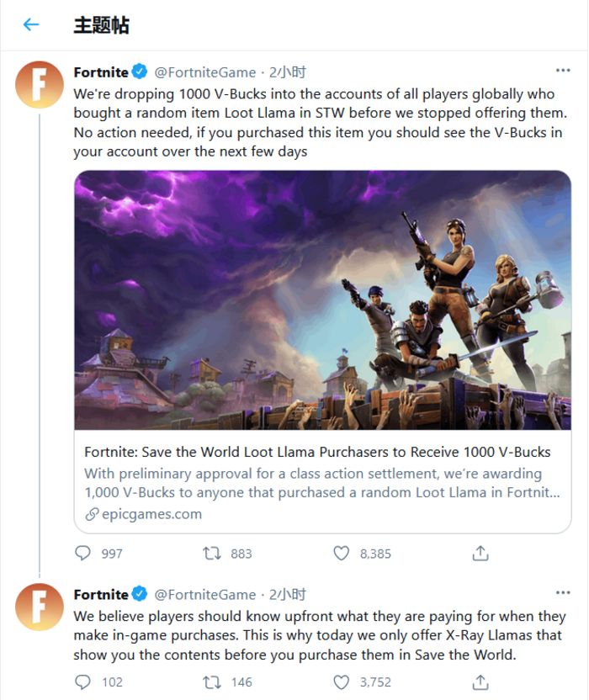589x700 pixels.
Task: Open Fortnite avatar on first tweet
Action: [x=40, y=84]
